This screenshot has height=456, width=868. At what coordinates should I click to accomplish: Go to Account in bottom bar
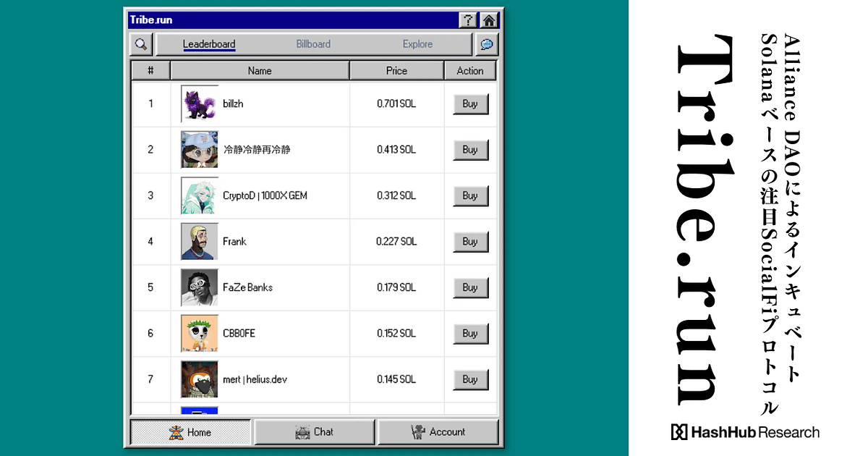(438, 432)
